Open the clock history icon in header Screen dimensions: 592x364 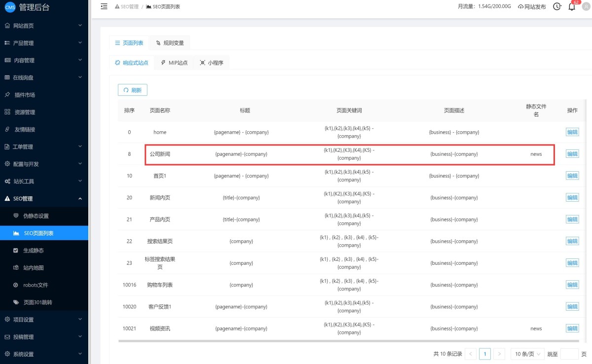[x=557, y=7]
